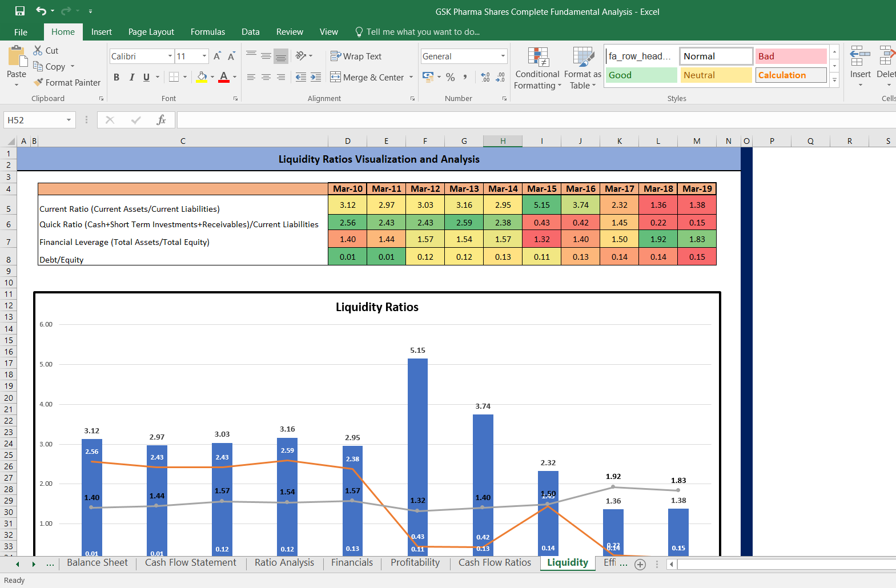Image resolution: width=896 pixels, height=588 pixels.
Task: Open the font size dropdown
Action: (x=204, y=56)
